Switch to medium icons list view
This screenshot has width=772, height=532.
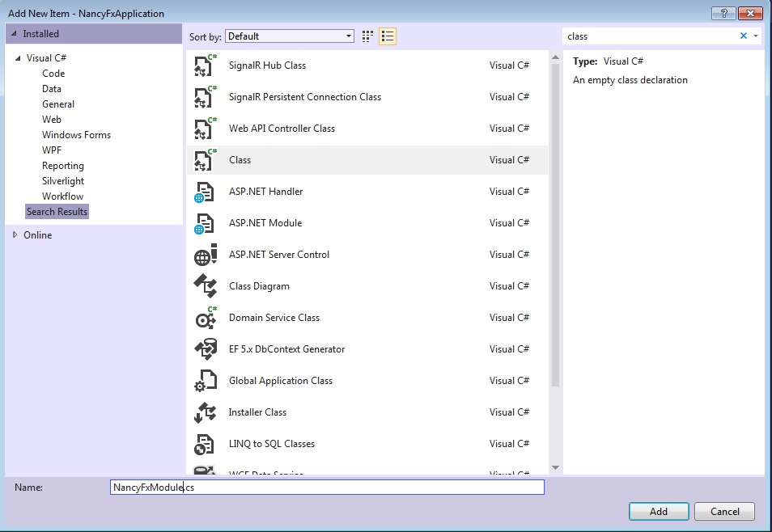point(388,36)
